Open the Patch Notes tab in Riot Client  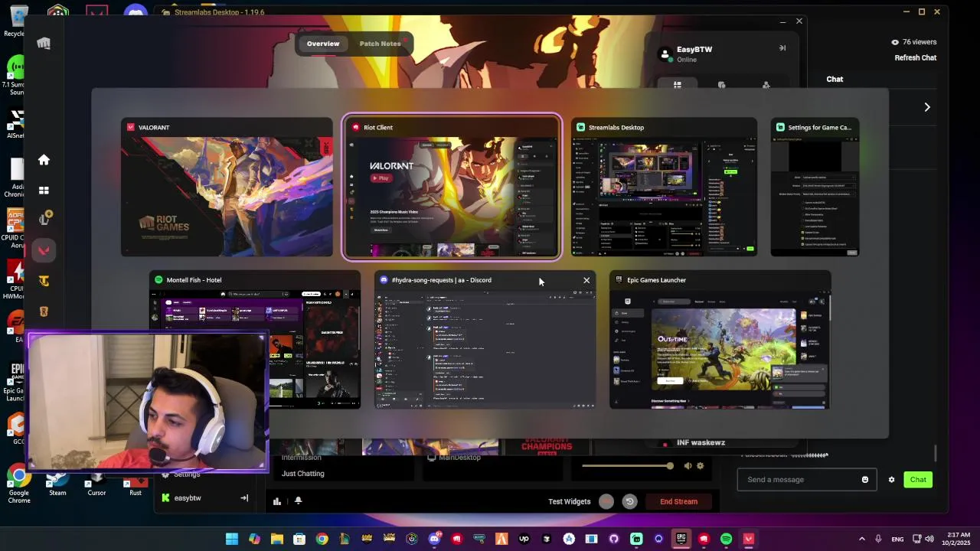(380, 44)
